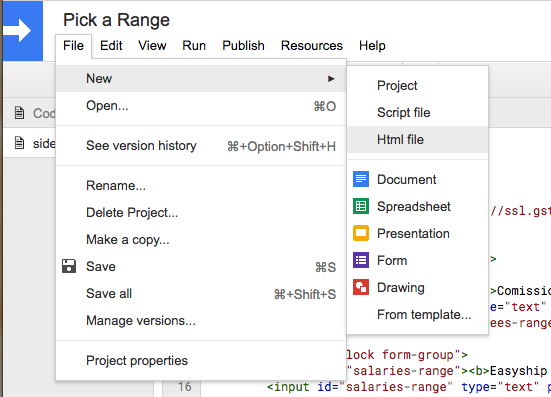Choose Make a copy...

click(x=201, y=240)
